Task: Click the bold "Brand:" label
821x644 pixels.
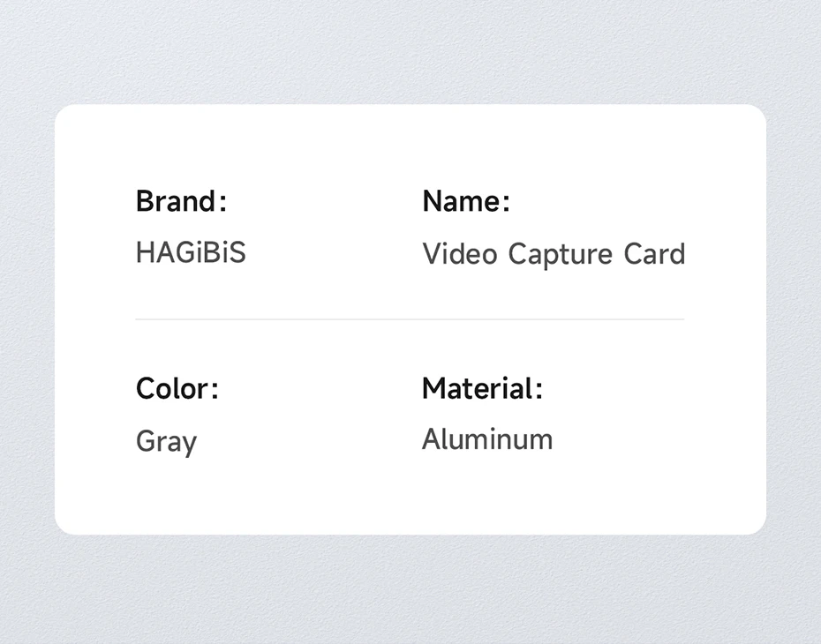Action: pyautogui.click(x=181, y=201)
